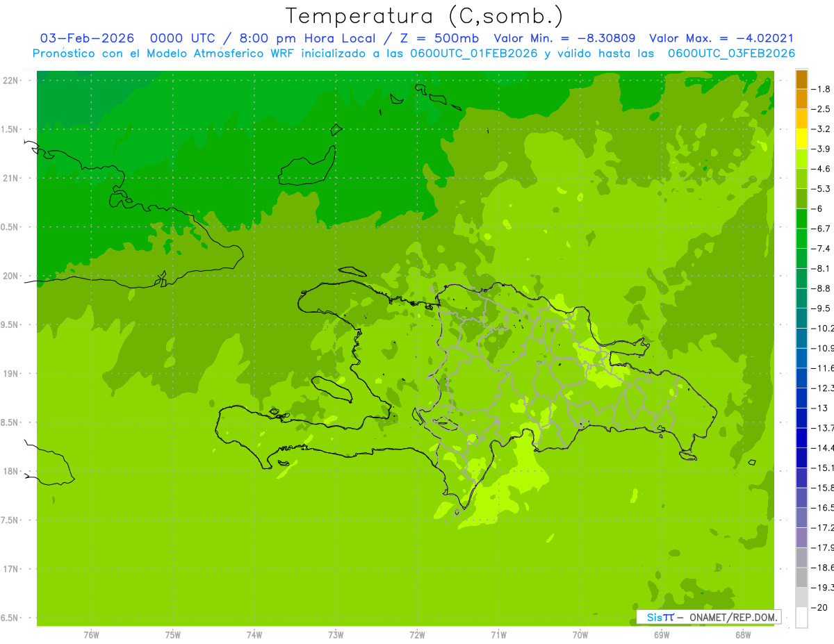Click the "73W" longitude label
This screenshot has width=834, height=644.
click(336, 636)
